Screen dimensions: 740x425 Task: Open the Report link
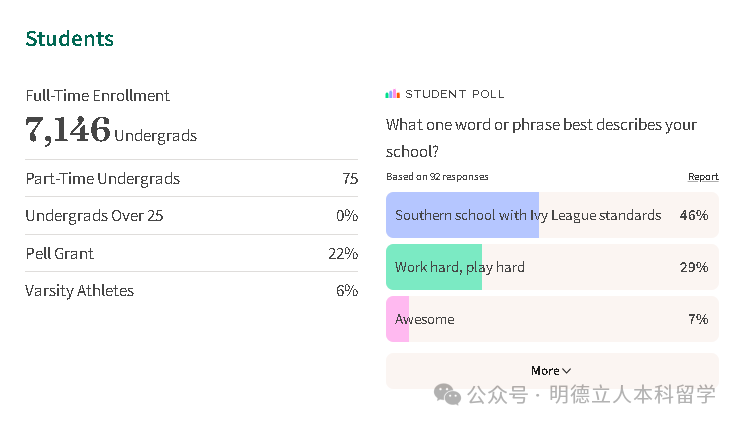(703, 177)
